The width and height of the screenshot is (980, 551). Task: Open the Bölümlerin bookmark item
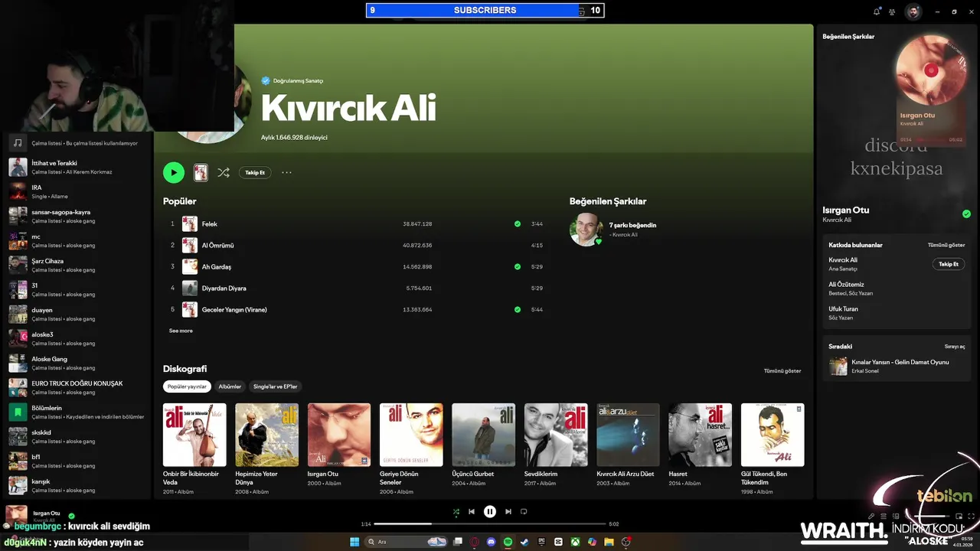(x=77, y=412)
